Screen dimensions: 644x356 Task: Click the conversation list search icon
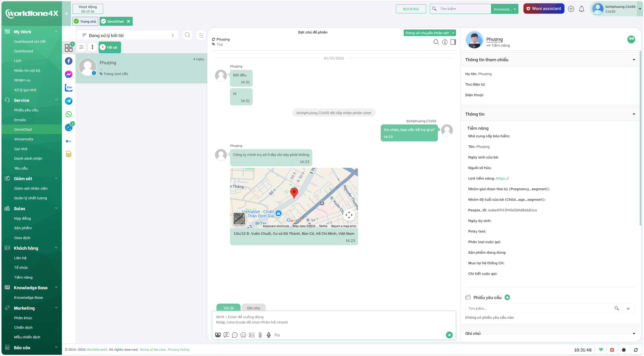click(x=187, y=35)
